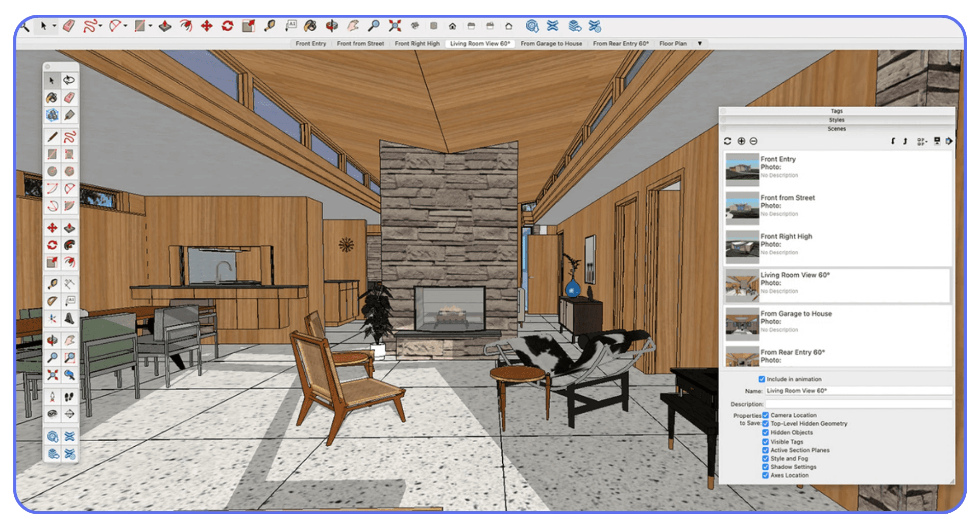Select Front Entry thumbnail in Scenes list
The width and height of the screenshot is (980, 528).
[x=742, y=170]
